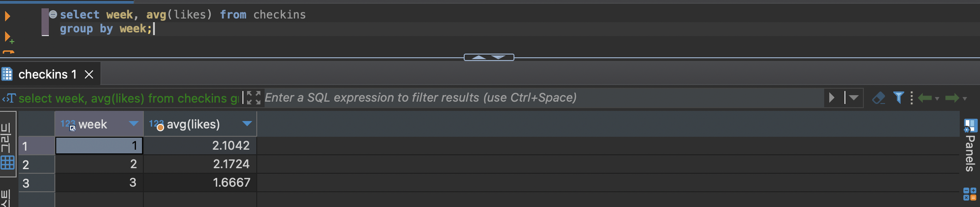The width and height of the screenshot is (980, 207).
Task: Go forward with the green right arrow
Action: tap(952, 97)
